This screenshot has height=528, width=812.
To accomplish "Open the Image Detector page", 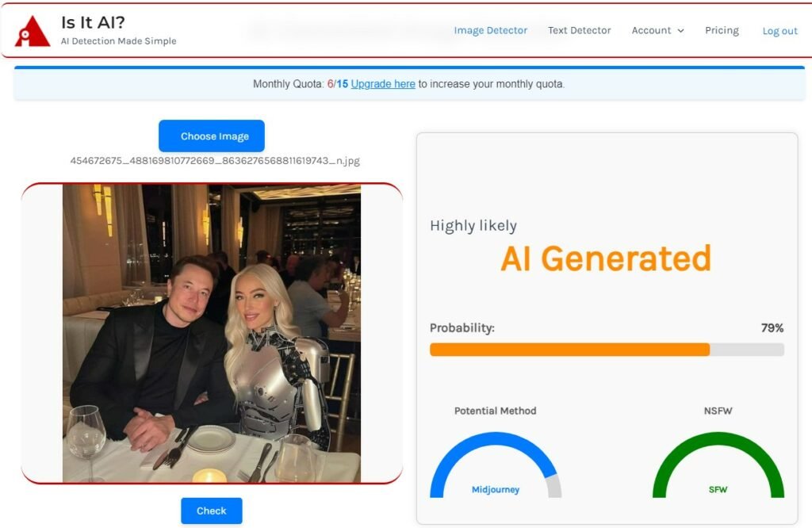I will (x=490, y=31).
